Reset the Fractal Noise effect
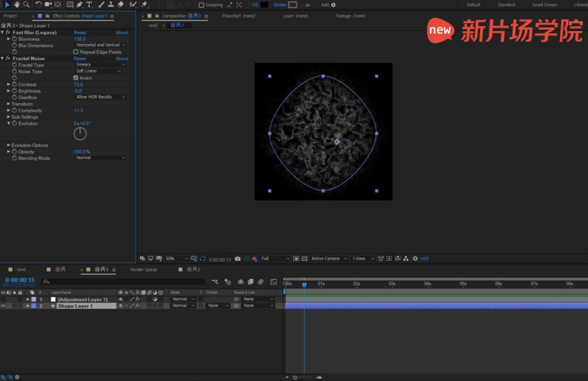This screenshot has height=381, width=588. pos(80,59)
